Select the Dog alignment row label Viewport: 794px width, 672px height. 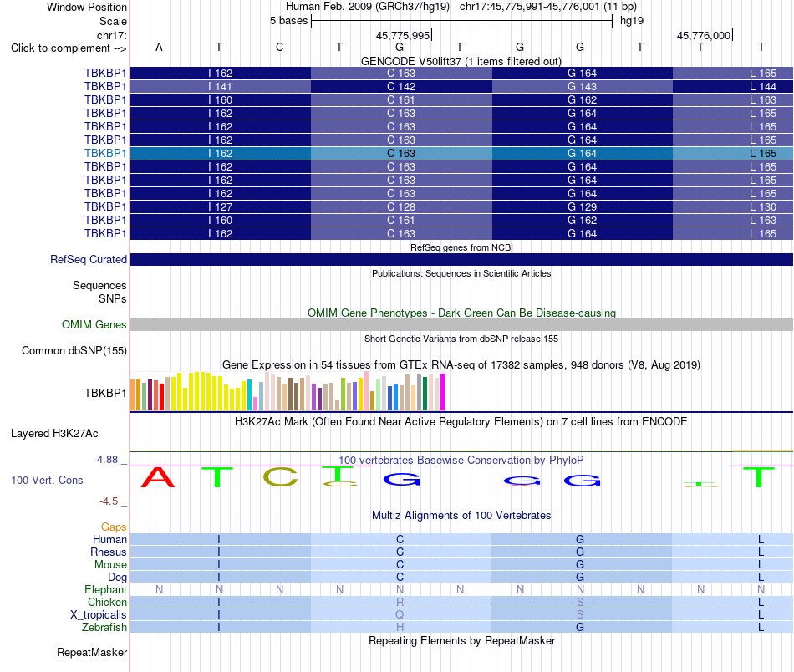[x=117, y=578]
